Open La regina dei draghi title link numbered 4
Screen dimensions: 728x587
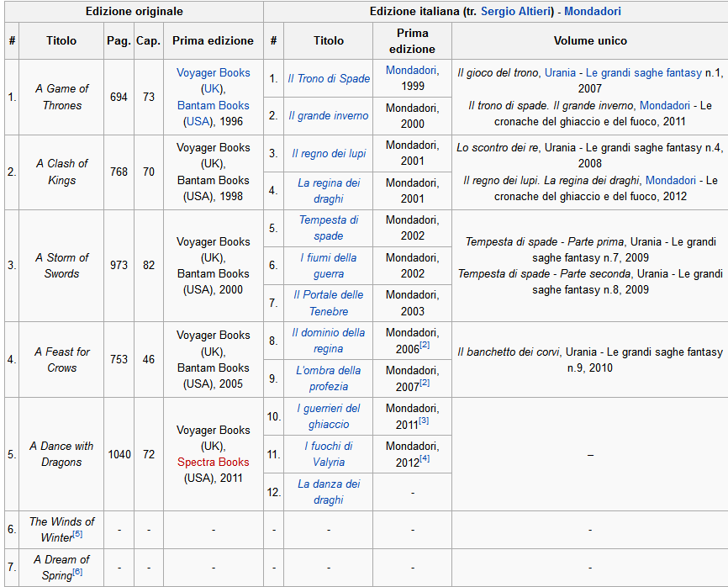tap(329, 191)
